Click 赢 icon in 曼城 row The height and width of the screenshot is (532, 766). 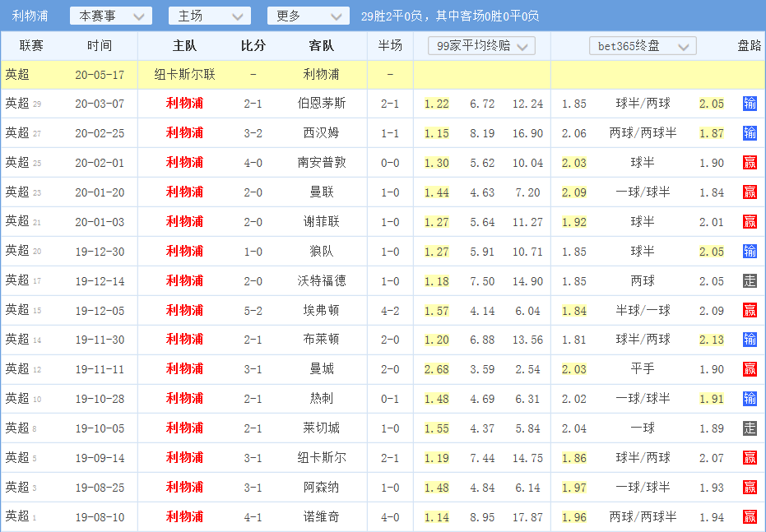pyautogui.click(x=750, y=369)
